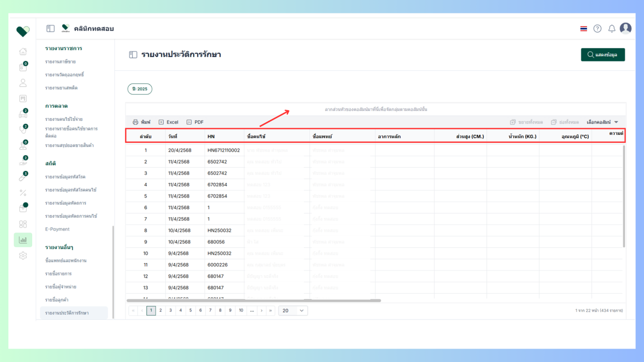This screenshot has height=362, width=644.
Task: Go to page 10 of results
Action: [x=241, y=310]
